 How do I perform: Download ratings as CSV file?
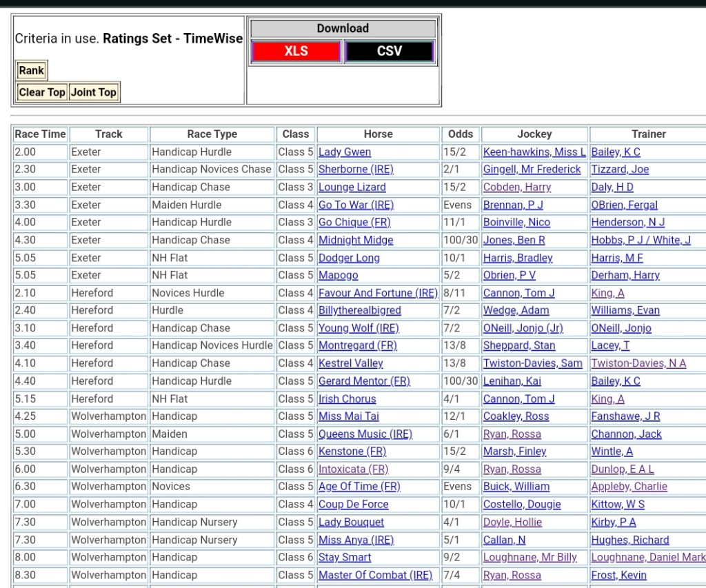pos(389,52)
